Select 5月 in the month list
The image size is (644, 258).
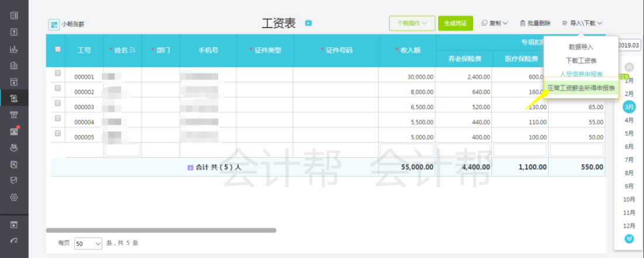pos(629,133)
